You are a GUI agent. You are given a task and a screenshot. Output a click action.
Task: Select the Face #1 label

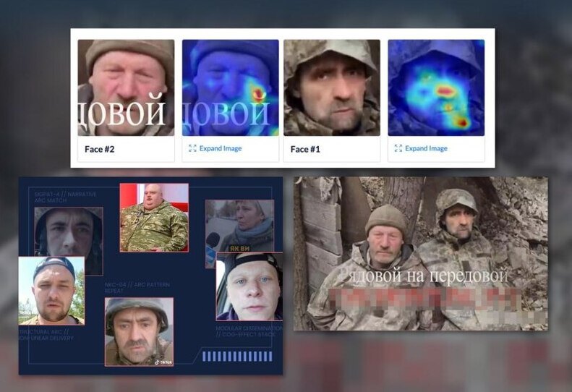(306, 149)
